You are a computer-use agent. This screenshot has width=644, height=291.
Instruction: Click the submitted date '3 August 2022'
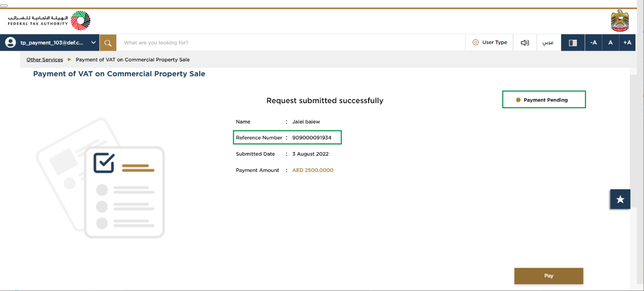(310, 154)
